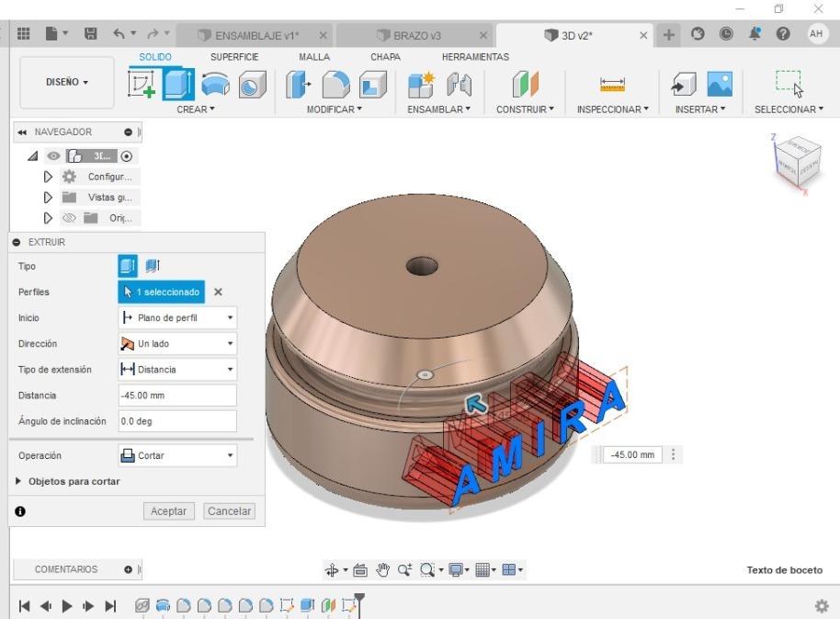The width and height of the screenshot is (840, 619).
Task: Click the 1 seleccionado profiles button
Action: [x=161, y=292]
